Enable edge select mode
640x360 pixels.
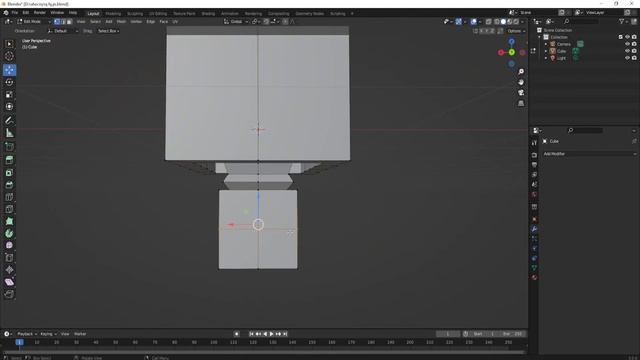(63, 22)
